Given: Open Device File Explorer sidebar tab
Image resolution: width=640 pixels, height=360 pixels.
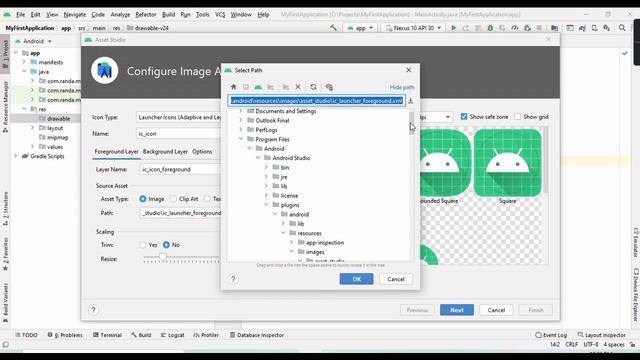Looking at the screenshot, I should coord(635,295).
